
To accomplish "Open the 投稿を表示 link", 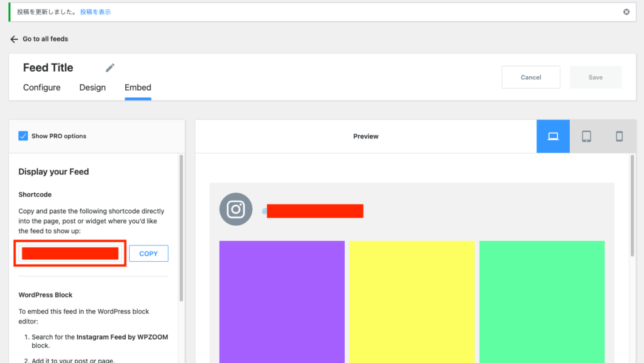I will click(95, 12).
